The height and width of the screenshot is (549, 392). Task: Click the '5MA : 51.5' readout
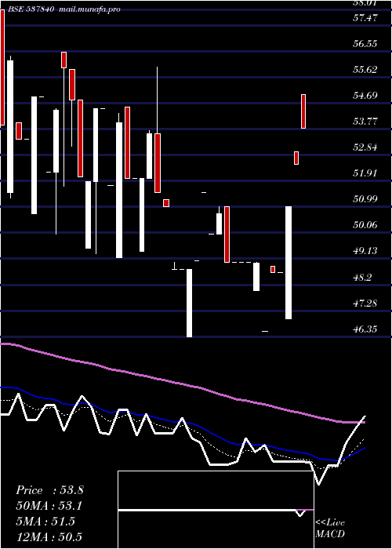click(45, 522)
